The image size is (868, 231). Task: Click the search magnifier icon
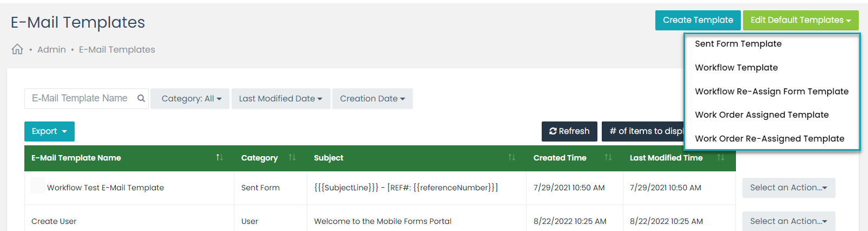141,98
